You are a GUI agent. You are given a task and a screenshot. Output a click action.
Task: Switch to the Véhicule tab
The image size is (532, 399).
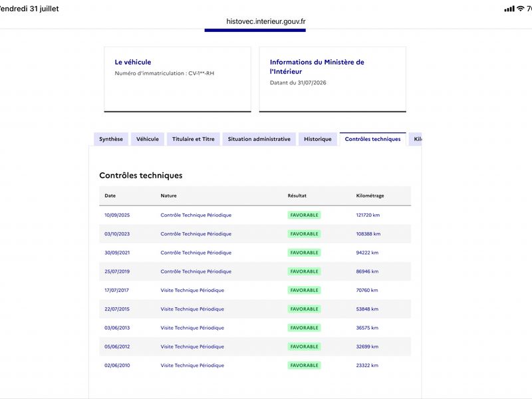point(148,139)
